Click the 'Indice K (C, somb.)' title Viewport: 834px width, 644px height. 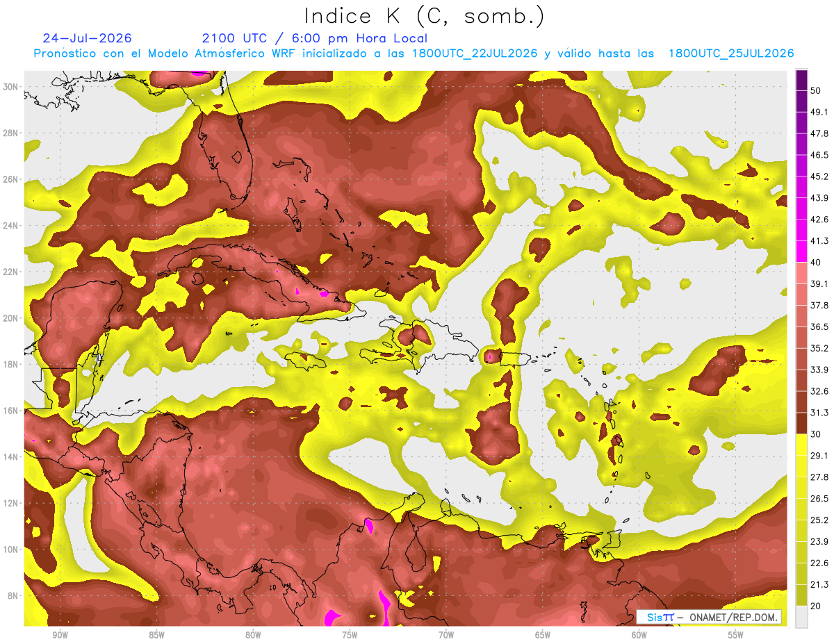click(425, 17)
